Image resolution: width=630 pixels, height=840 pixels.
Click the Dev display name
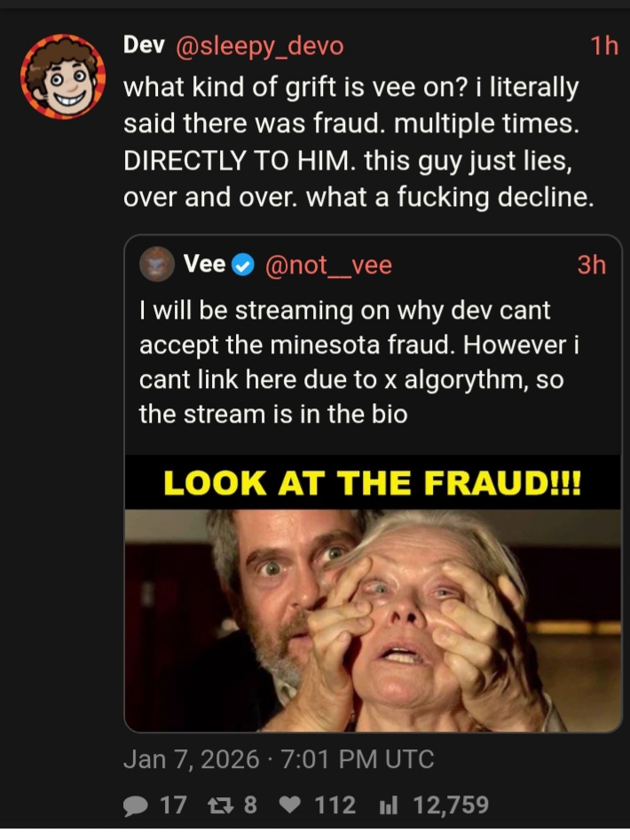(144, 45)
